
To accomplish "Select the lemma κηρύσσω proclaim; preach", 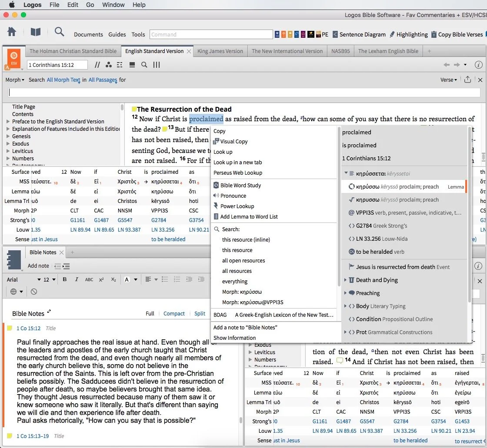I will tap(404, 186).
